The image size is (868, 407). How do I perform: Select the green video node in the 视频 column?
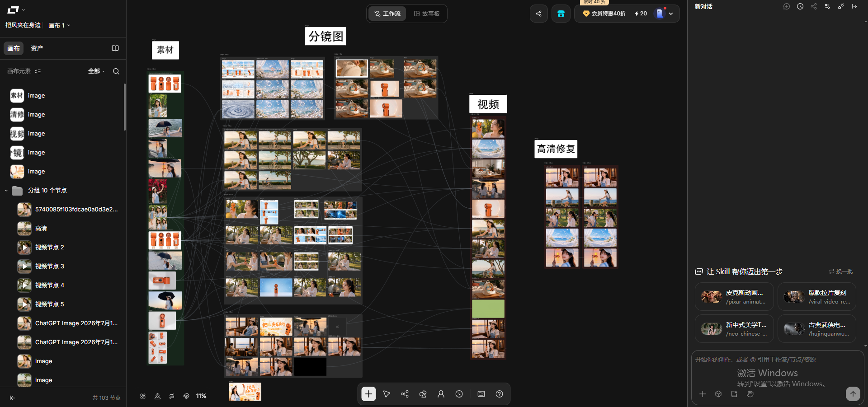point(488,309)
